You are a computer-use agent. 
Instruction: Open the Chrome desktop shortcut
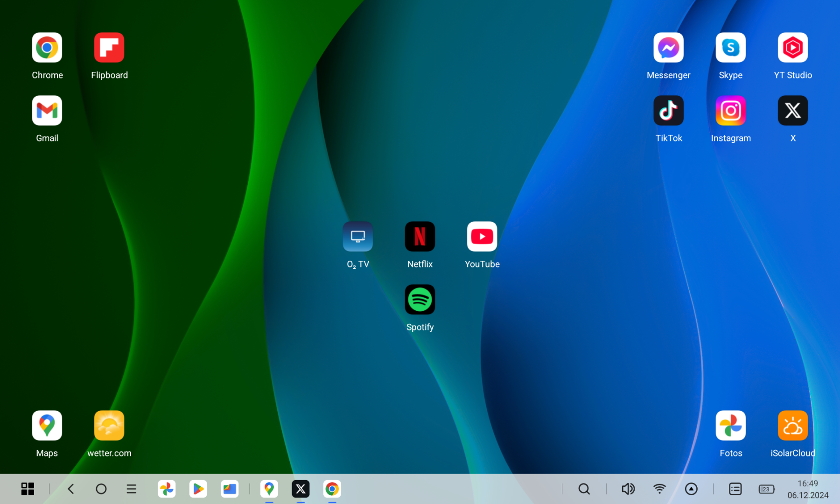pyautogui.click(x=47, y=48)
